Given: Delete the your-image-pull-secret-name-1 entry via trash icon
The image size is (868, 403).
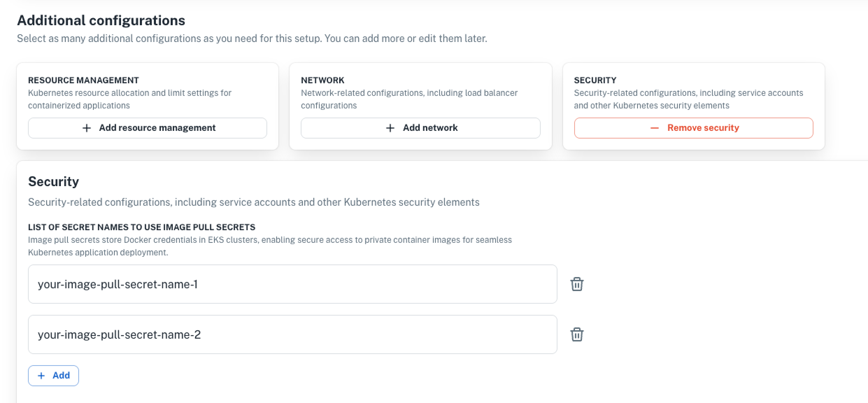Looking at the screenshot, I should (x=577, y=284).
